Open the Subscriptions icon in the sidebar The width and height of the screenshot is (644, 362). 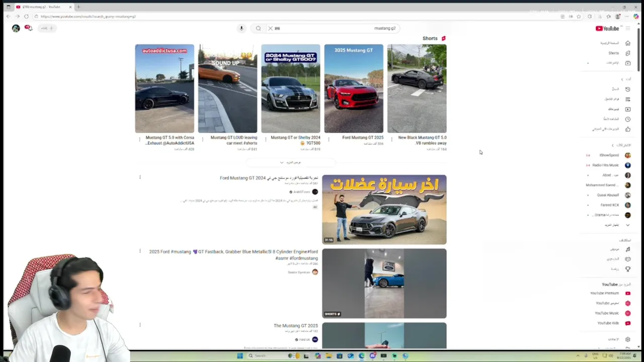[627, 63]
